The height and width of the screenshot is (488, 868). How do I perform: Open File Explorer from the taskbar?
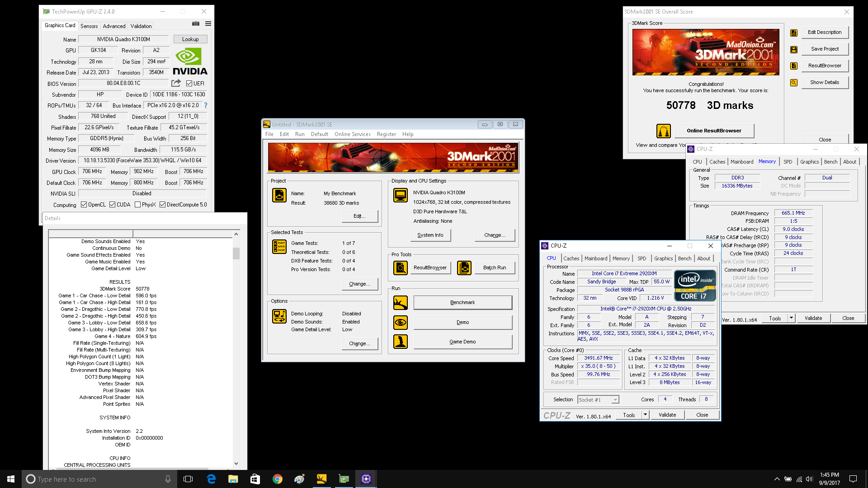click(x=233, y=479)
